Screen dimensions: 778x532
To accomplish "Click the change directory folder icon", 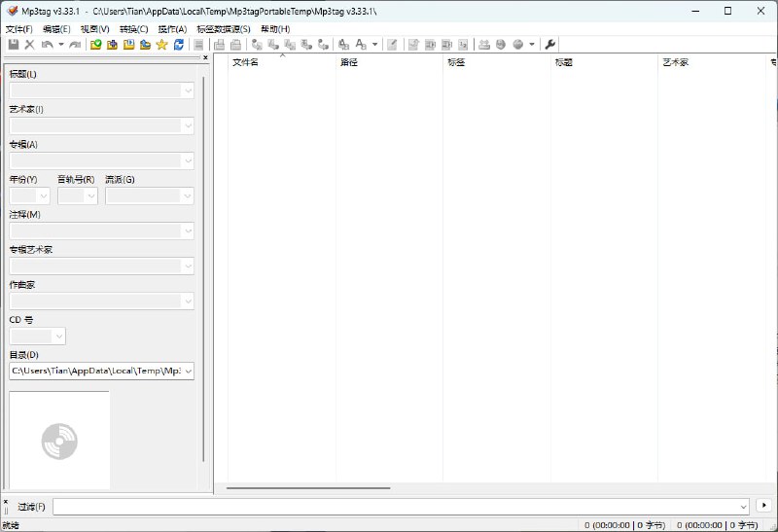I will (x=96, y=45).
